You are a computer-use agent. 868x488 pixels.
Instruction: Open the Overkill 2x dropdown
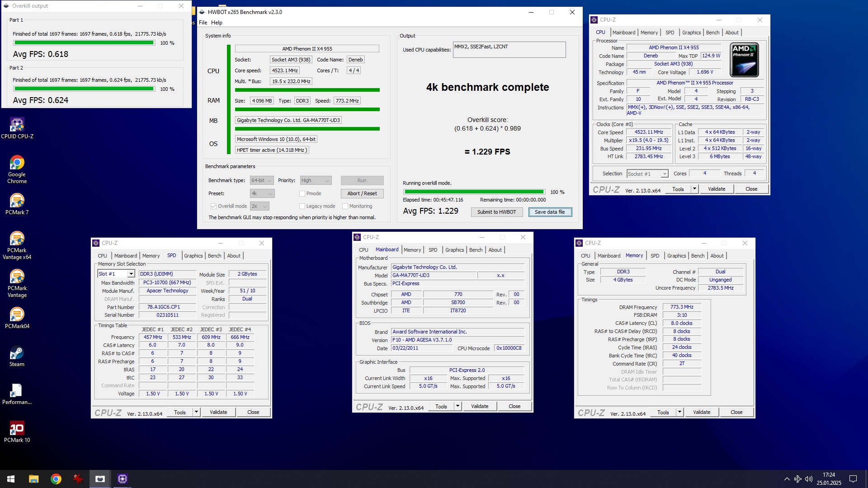[x=260, y=206]
